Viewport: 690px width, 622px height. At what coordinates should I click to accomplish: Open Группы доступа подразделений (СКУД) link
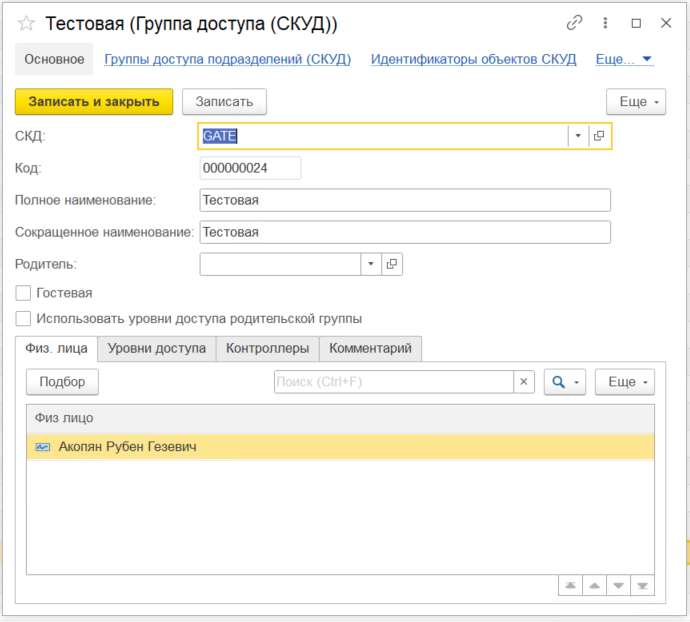click(x=228, y=59)
